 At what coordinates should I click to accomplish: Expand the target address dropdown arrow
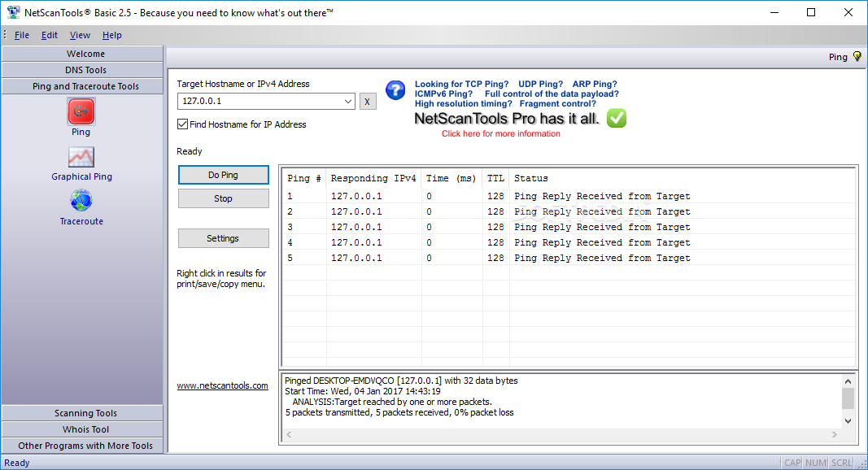(347, 102)
